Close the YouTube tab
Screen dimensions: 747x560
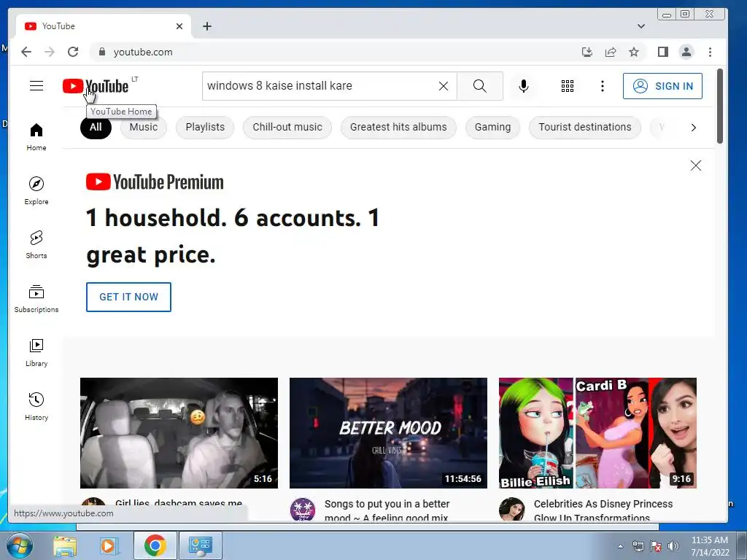179,26
